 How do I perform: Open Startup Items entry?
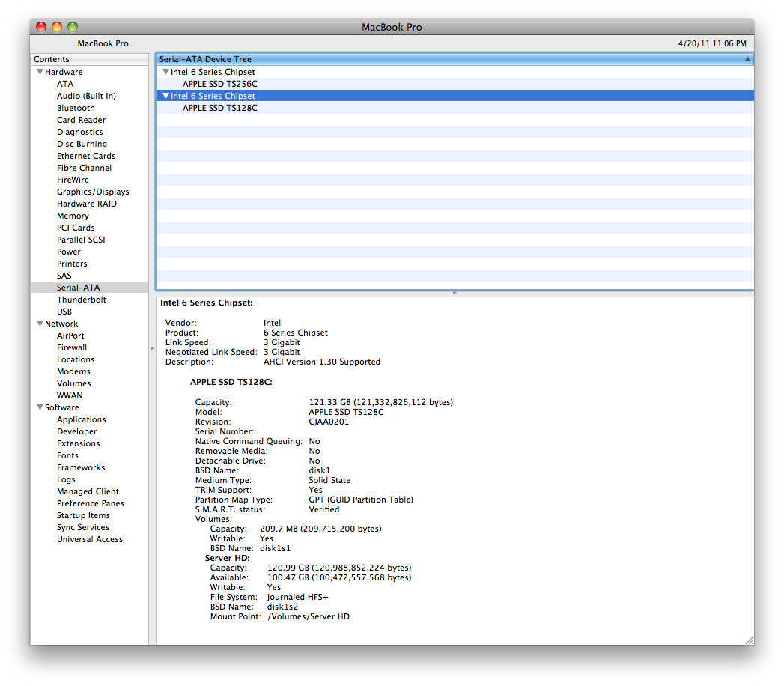(x=83, y=515)
